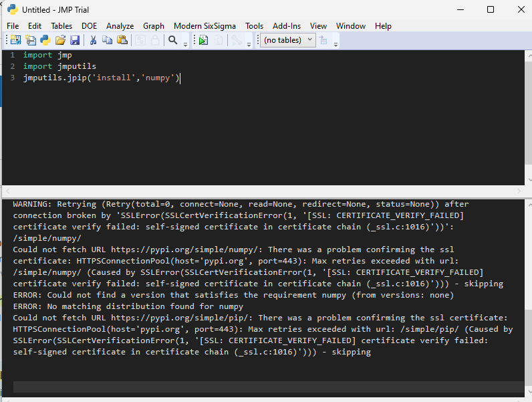
Task: Maximize the JMP Trial window
Action: point(491,9)
